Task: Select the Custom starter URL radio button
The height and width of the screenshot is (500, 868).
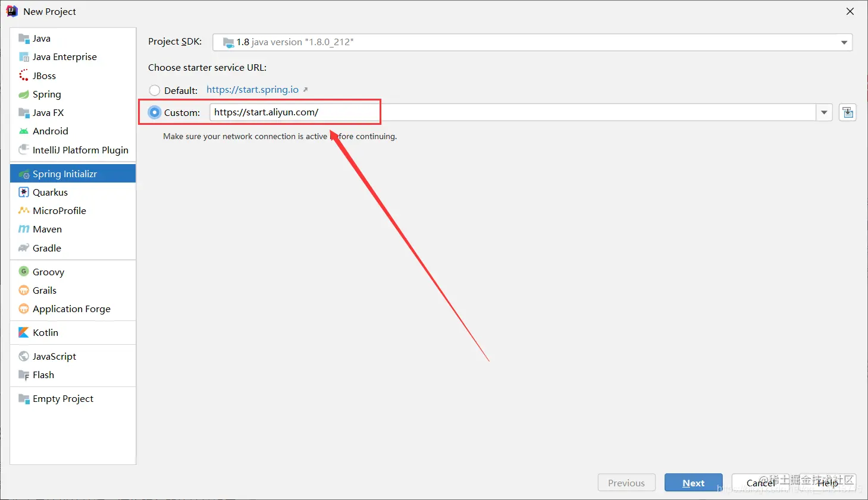Action: 155,112
